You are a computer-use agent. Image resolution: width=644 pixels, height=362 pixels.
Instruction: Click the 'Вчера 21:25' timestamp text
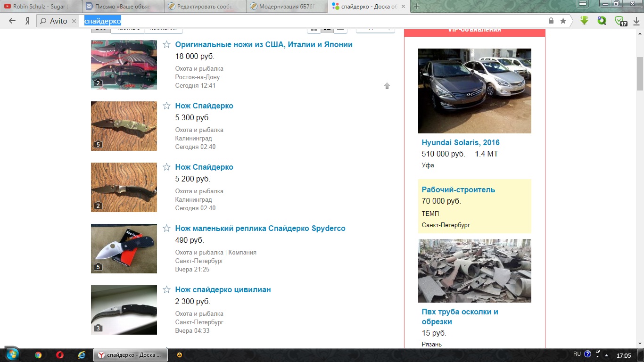pyautogui.click(x=192, y=270)
